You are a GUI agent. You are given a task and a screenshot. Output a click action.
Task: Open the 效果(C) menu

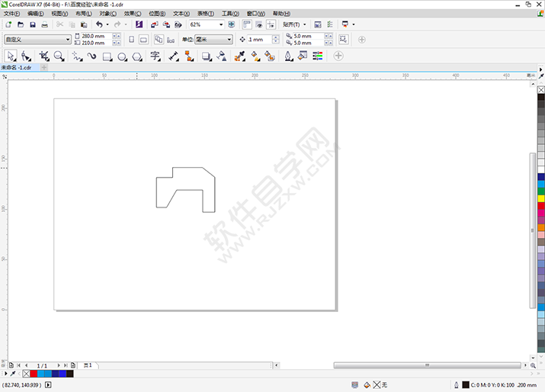click(x=133, y=14)
